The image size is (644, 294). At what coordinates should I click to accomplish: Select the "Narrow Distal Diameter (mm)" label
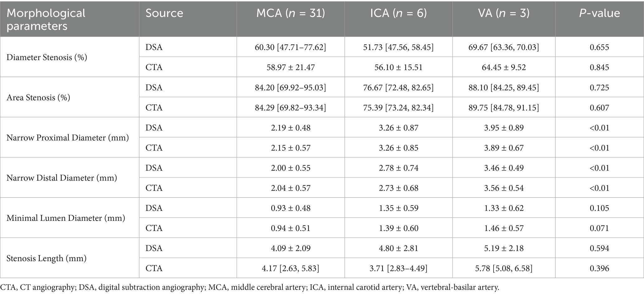point(62,178)
